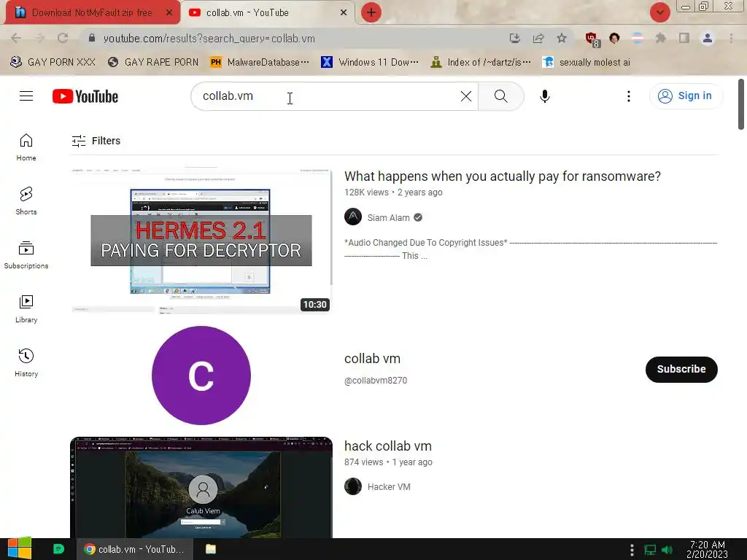Viewport: 747px width, 560px height.
Task: Click the network icon in system tray
Action: 650,550
